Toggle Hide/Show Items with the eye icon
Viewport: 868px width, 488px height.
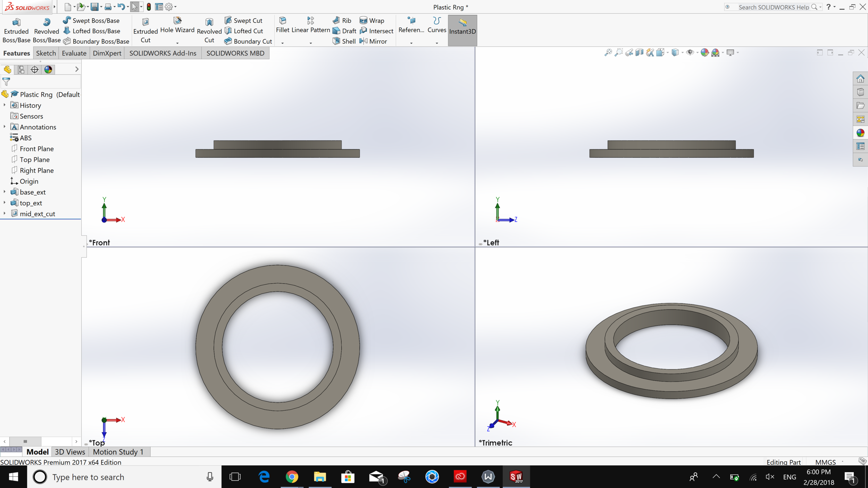(x=690, y=52)
